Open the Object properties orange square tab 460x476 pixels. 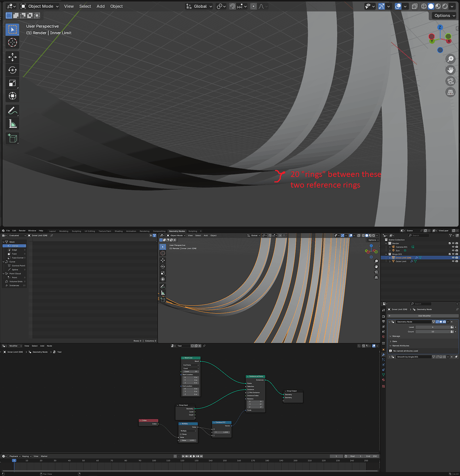click(383, 350)
